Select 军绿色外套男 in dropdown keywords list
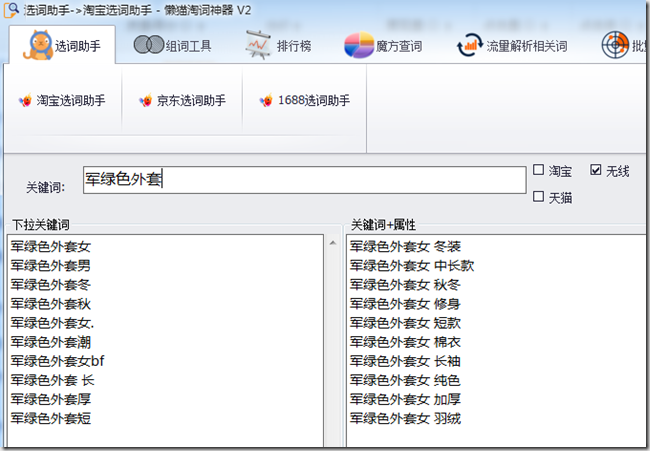Screen dimensions: 650x451 tap(51, 265)
